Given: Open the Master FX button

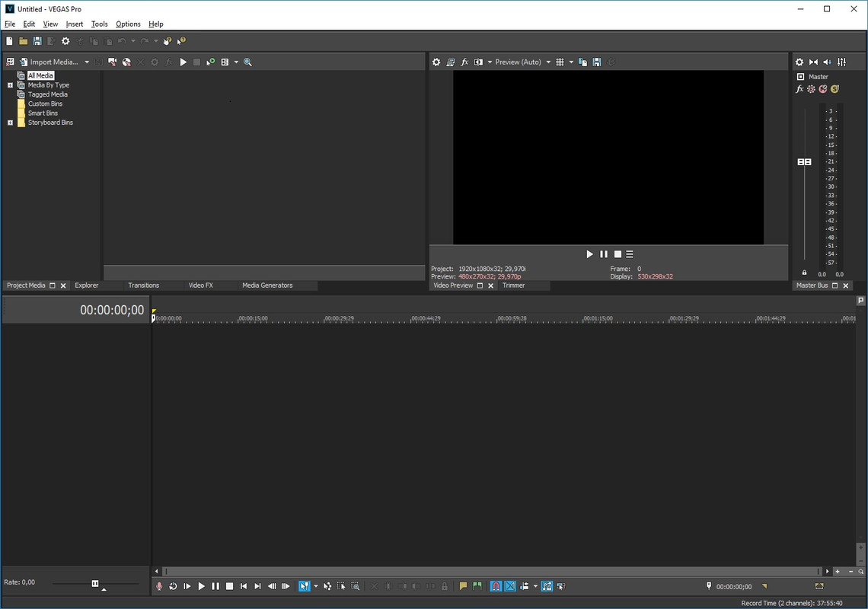Looking at the screenshot, I should [x=799, y=89].
